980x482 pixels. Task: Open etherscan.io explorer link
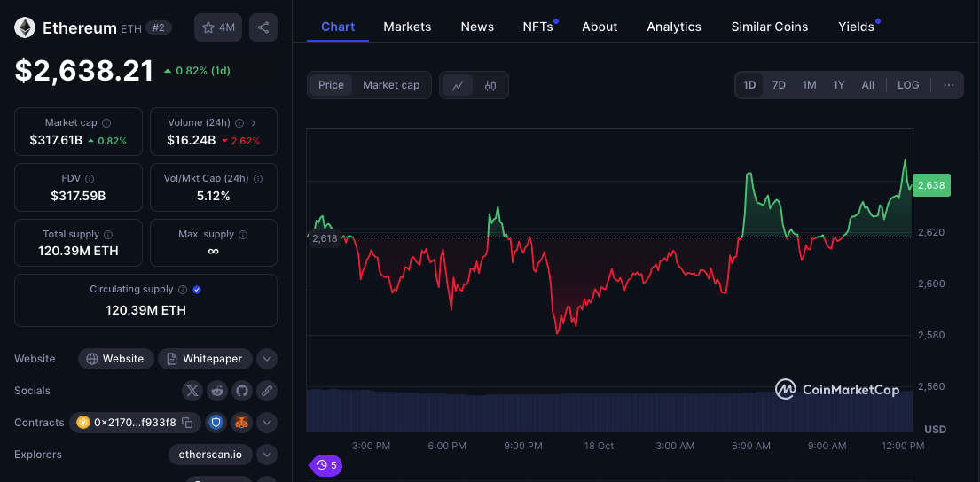(x=210, y=455)
